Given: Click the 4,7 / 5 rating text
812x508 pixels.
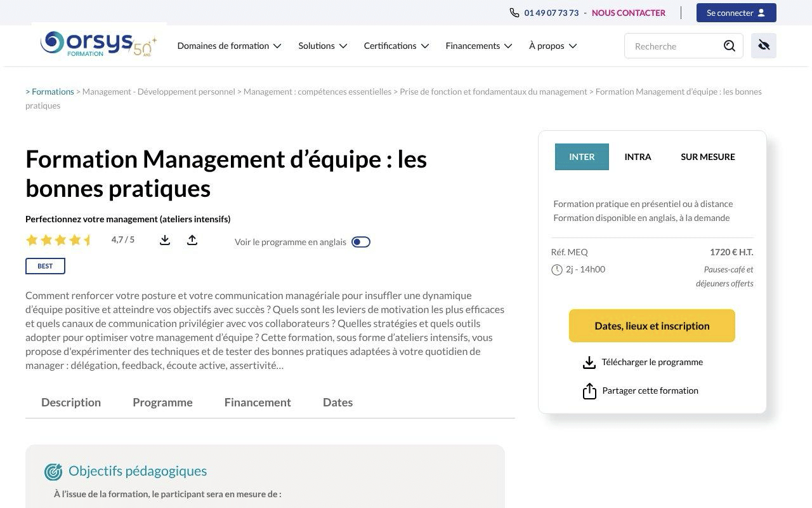Looking at the screenshot, I should click(123, 239).
